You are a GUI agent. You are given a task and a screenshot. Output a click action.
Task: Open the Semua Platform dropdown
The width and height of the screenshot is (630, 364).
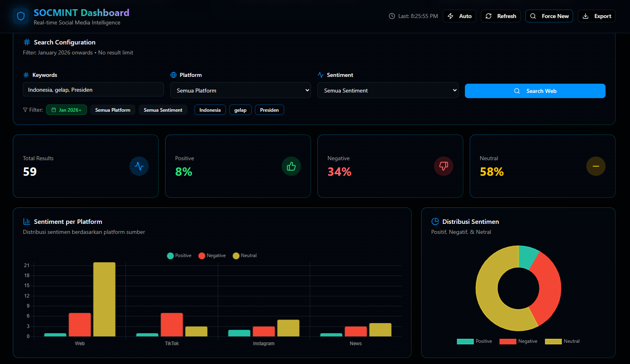240,90
